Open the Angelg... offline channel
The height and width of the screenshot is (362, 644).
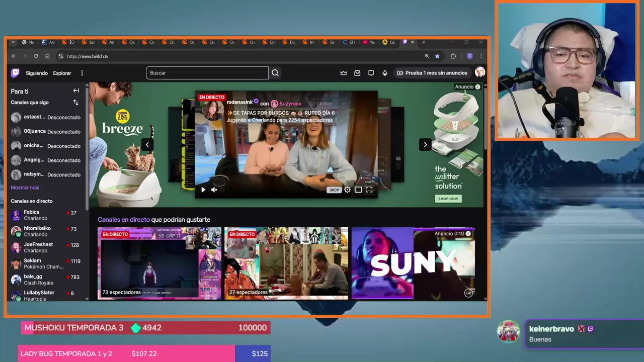click(x=46, y=160)
